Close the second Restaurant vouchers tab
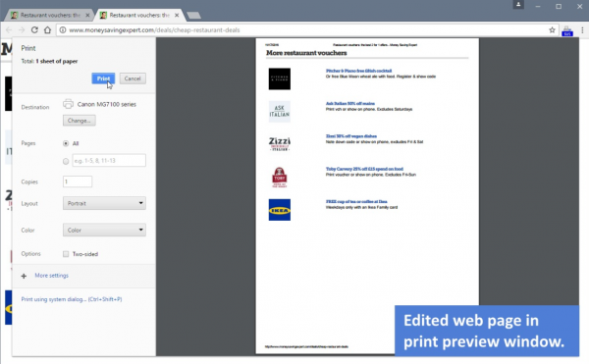 (x=177, y=15)
